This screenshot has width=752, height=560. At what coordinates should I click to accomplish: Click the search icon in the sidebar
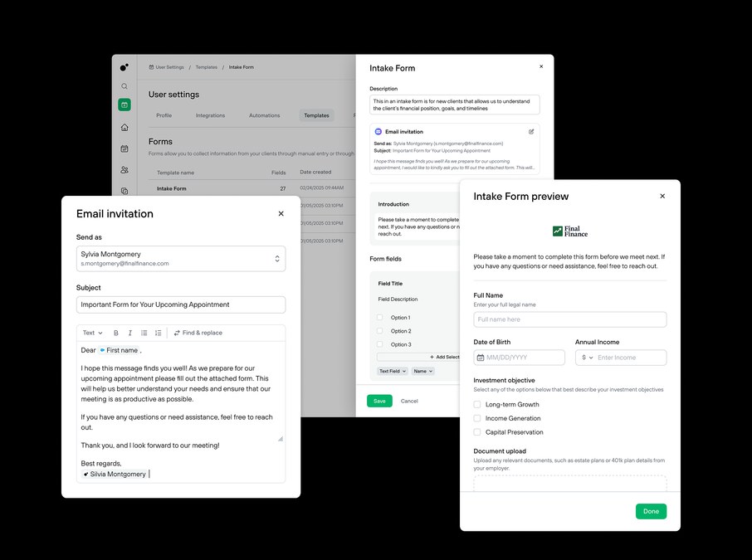pos(125,86)
